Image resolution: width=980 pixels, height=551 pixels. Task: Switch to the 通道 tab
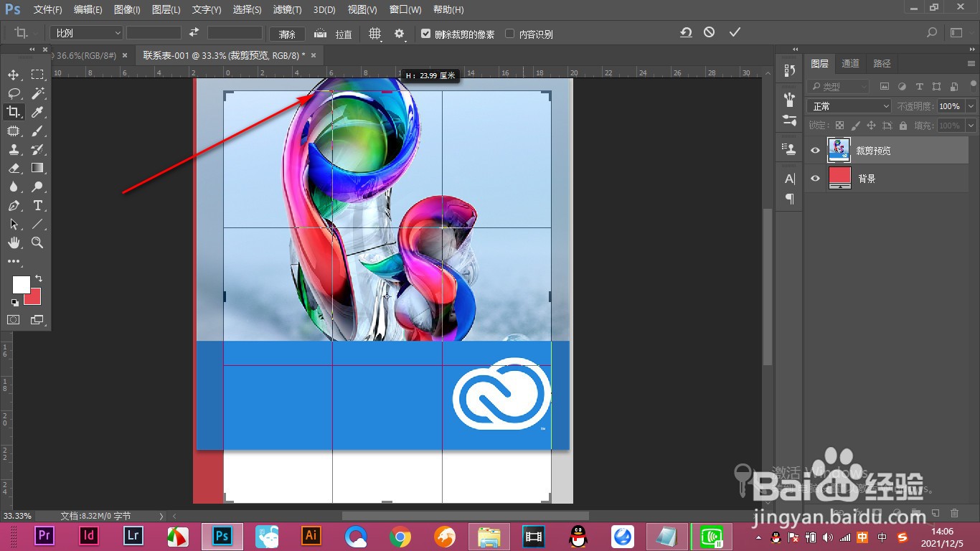(x=850, y=63)
